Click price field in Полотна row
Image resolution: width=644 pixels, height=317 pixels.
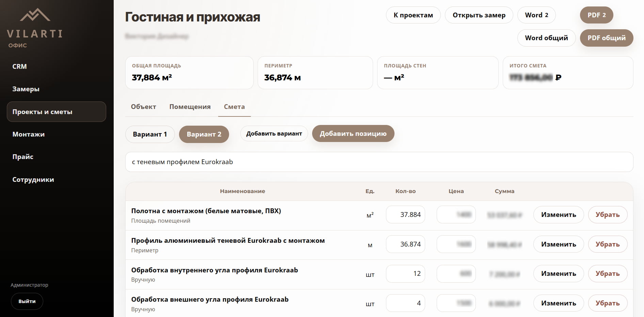point(456,215)
